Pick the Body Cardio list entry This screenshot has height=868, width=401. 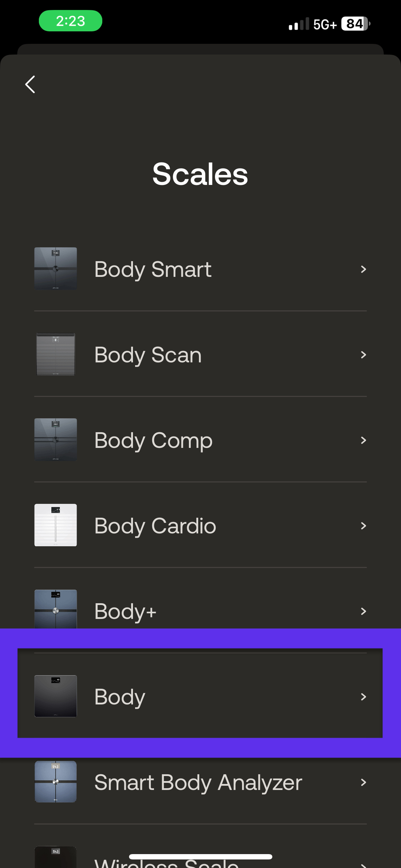(200, 525)
